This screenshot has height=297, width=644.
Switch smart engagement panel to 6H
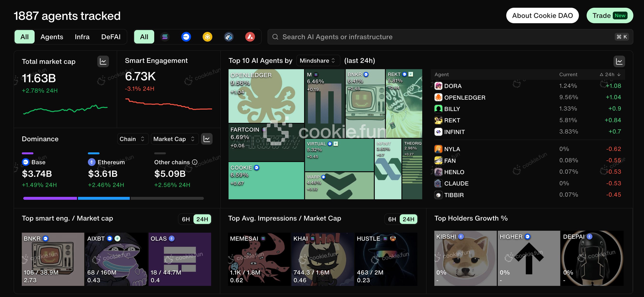pyautogui.click(x=186, y=219)
